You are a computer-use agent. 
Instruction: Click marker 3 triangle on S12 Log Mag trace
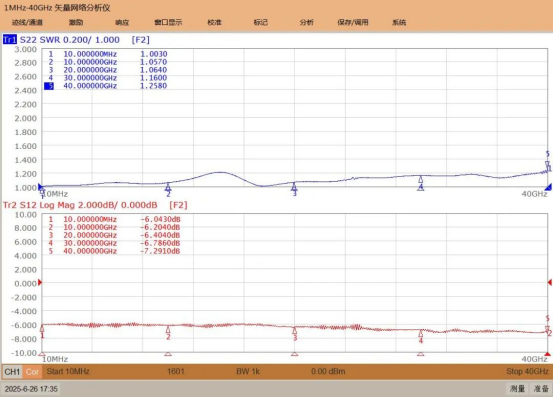click(294, 331)
